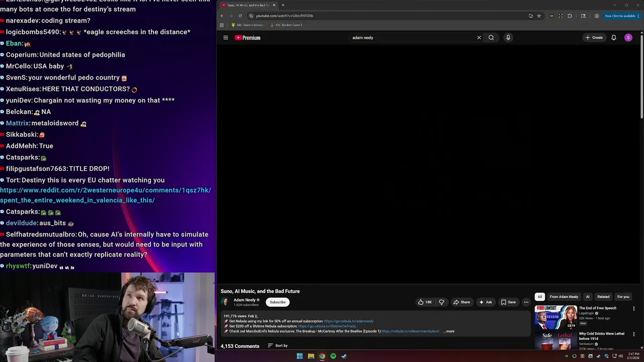The image size is (644, 362).
Task: Save video to playlist
Action: pyautogui.click(x=508, y=302)
